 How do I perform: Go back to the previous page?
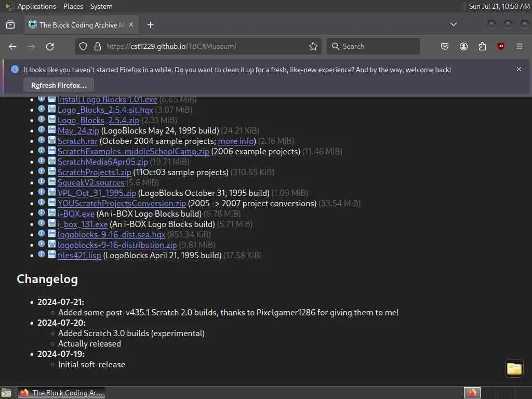pos(12,46)
